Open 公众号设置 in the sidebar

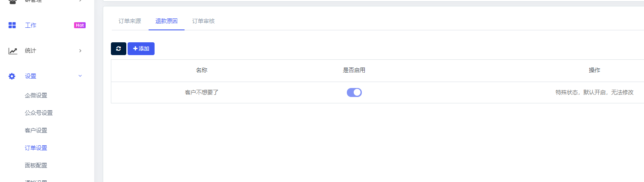[x=39, y=113]
